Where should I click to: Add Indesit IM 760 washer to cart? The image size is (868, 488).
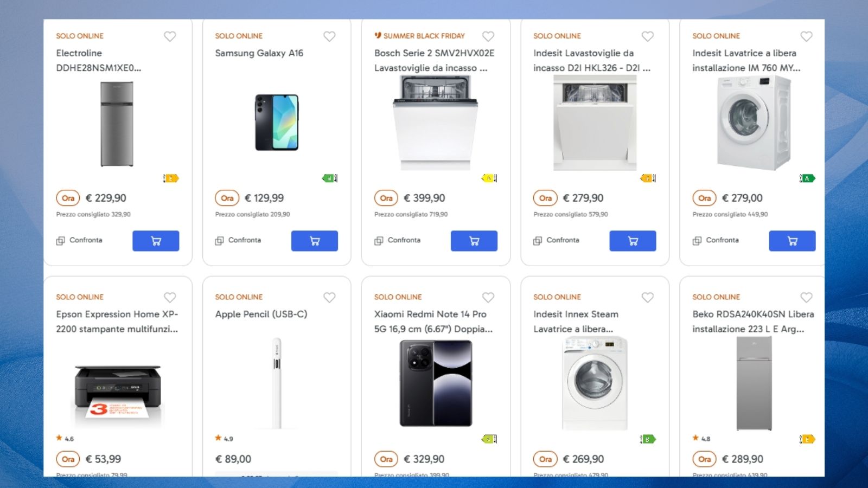coord(792,241)
